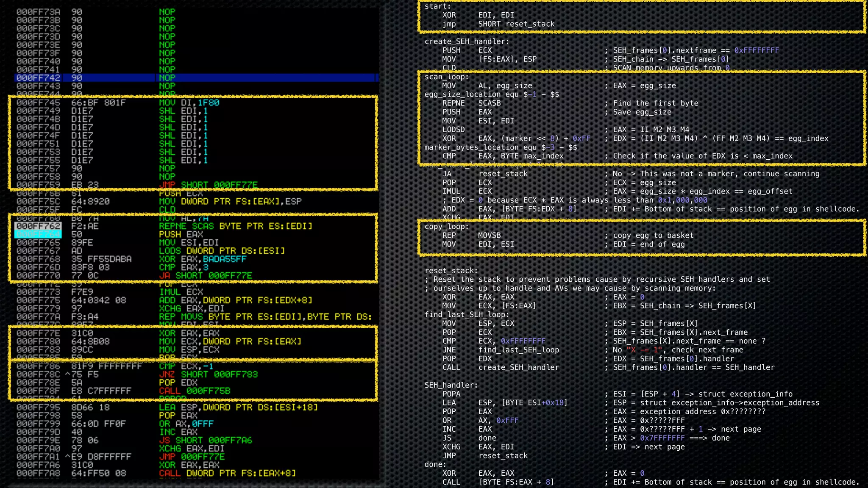Click the cyan-highlighted address 000FF764

(38, 234)
